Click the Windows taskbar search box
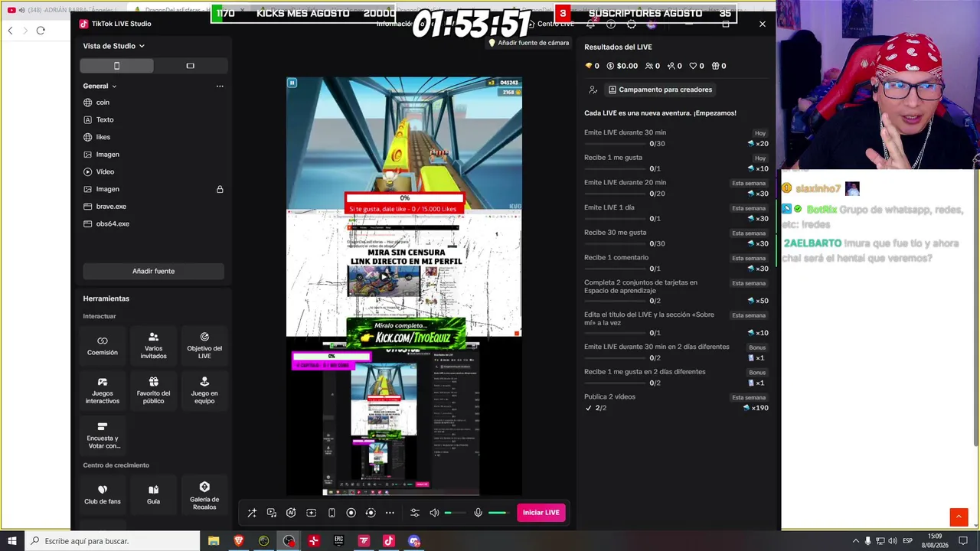The width and height of the screenshot is (980, 551). [113, 541]
